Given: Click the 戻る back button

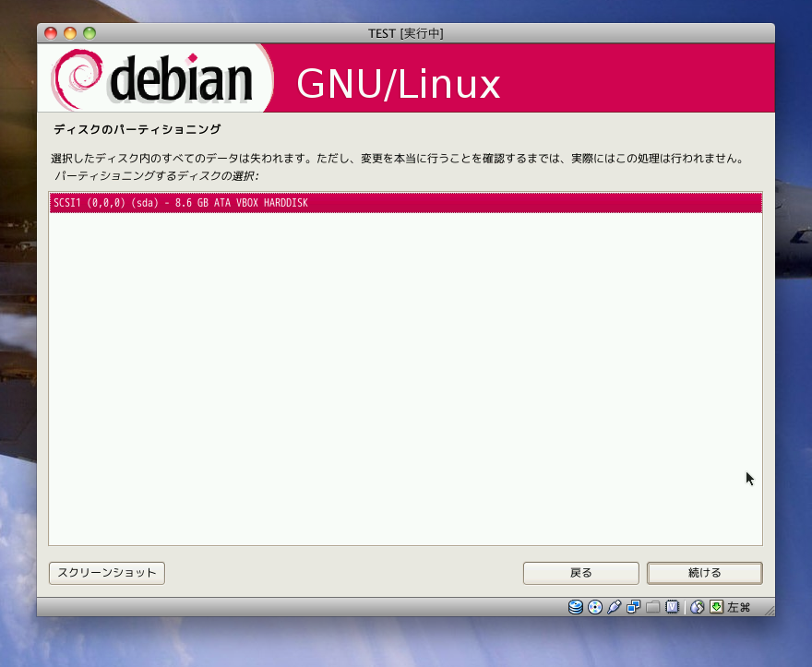Looking at the screenshot, I should [580, 573].
